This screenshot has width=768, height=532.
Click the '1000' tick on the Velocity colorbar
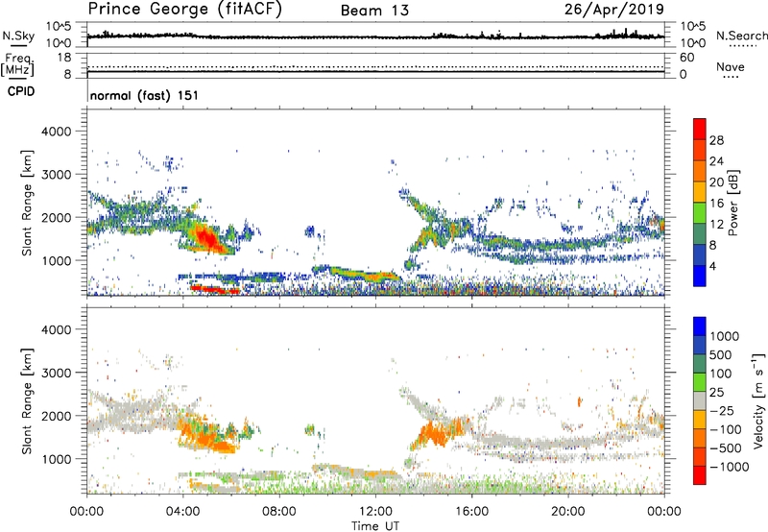[x=725, y=336]
